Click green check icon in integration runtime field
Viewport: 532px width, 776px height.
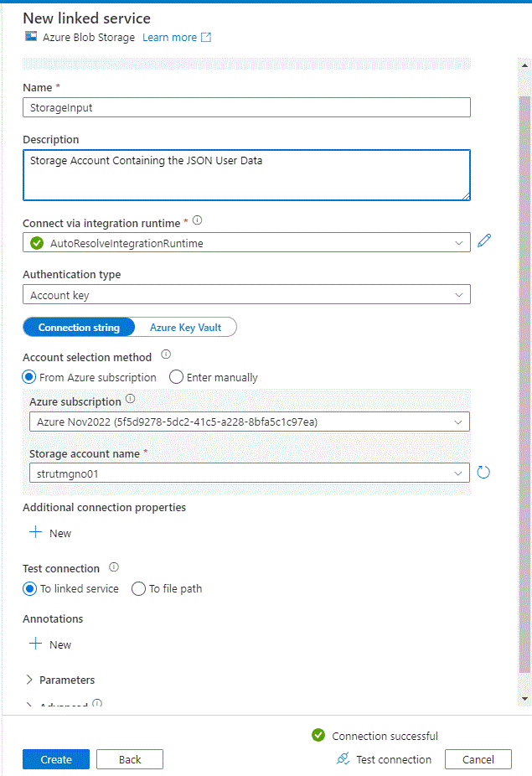pos(37,243)
